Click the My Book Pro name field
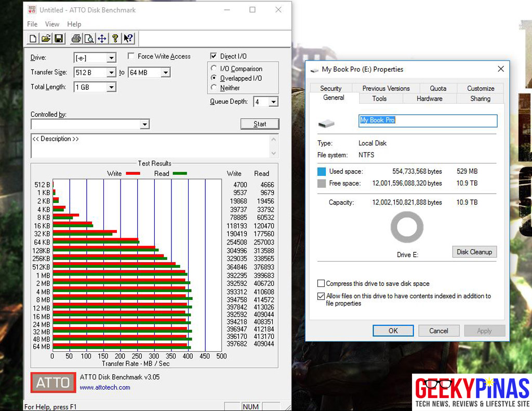The width and height of the screenshot is (532, 411). click(428, 120)
